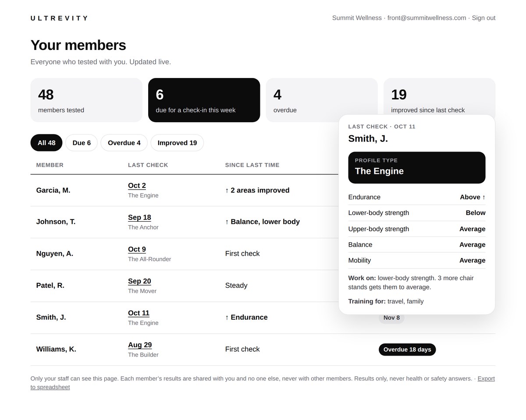526x420 pixels.
Task: Click 'Training for: travel, family' text
Action: point(386,301)
